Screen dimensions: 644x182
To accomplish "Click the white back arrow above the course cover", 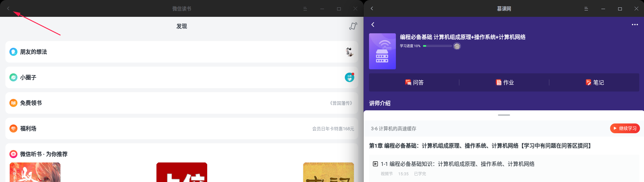I will point(373,25).
